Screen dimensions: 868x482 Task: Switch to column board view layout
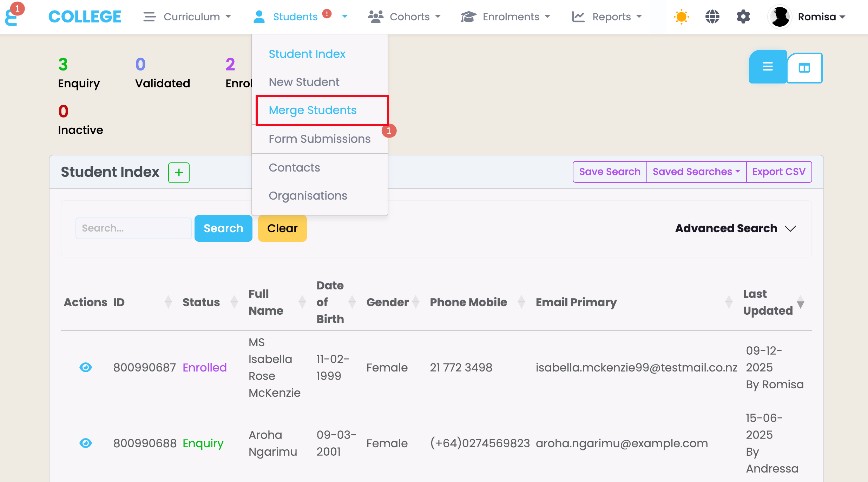click(804, 68)
